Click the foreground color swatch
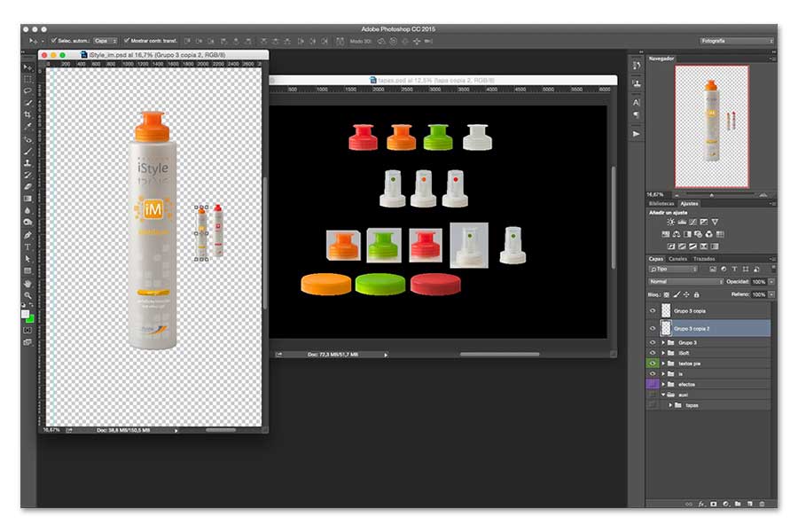798x532 pixels. pos(25,314)
